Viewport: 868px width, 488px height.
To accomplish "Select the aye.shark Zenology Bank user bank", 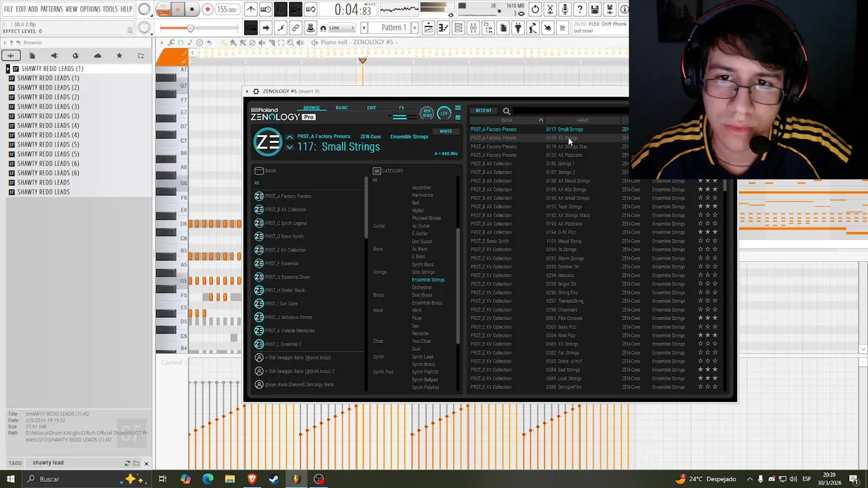I will pos(299,385).
